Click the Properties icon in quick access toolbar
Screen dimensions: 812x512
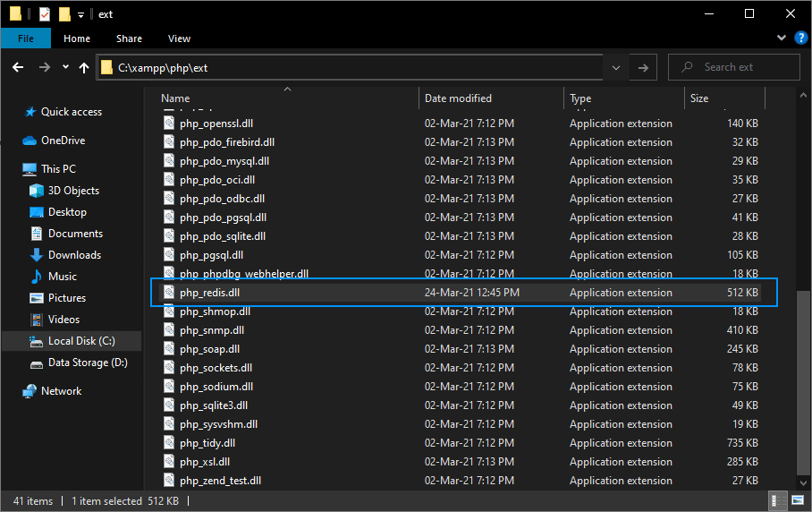tap(45, 14)
